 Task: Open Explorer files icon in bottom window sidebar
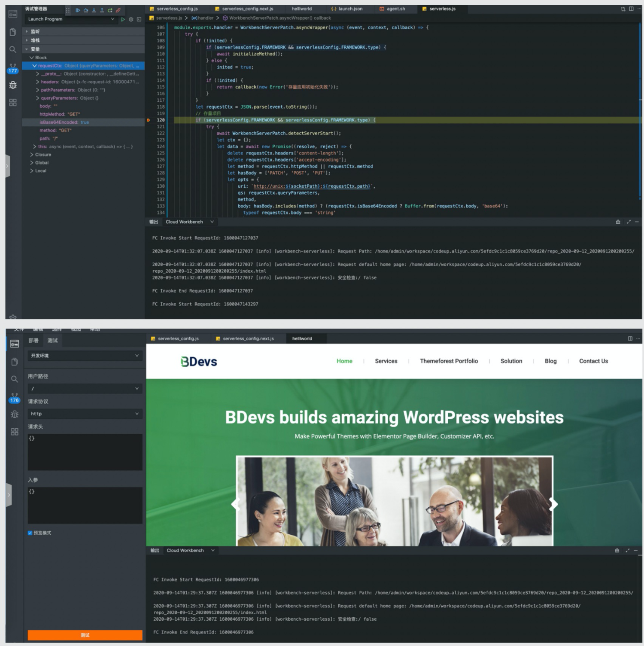[14, 362]
